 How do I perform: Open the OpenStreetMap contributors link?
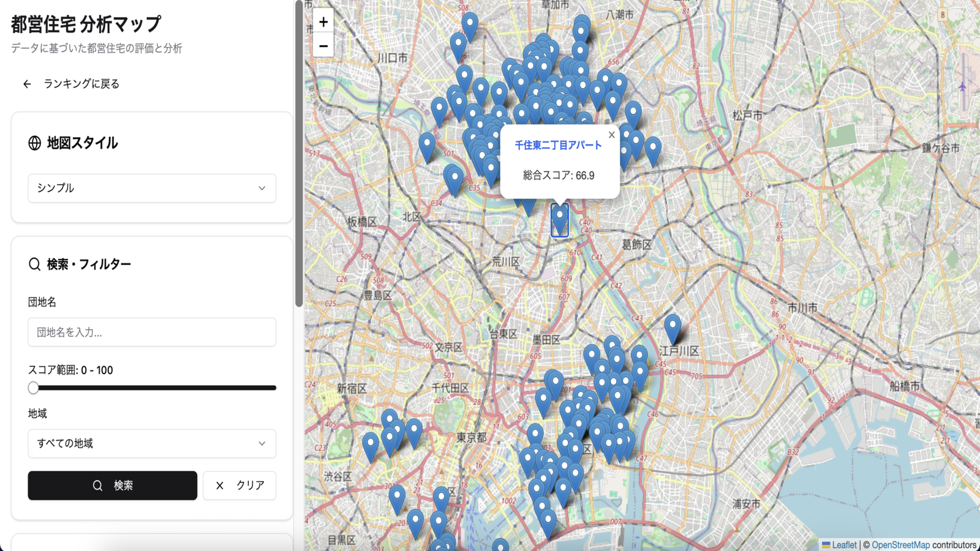pos(900,545)
